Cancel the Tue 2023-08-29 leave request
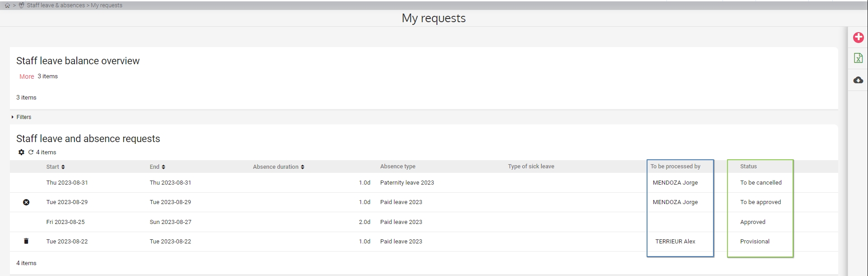 click(x=26, y=202)
